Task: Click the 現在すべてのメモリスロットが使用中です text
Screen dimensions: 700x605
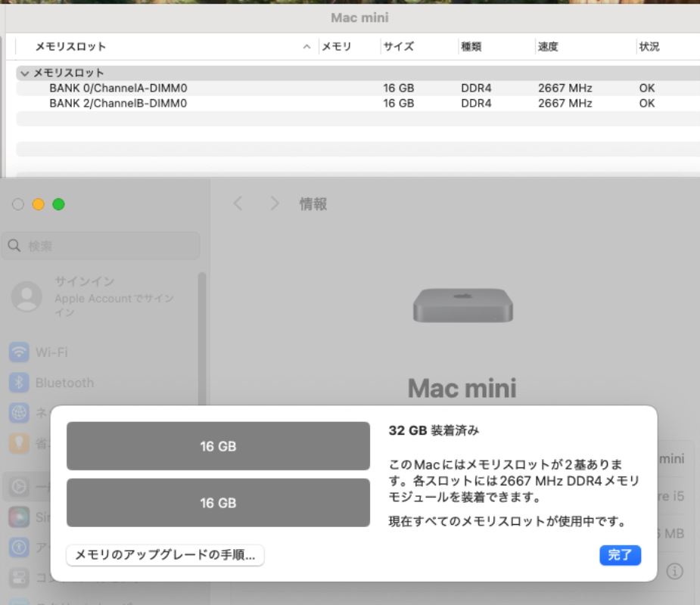Action: pyautogui.click(x=507, y=521)
